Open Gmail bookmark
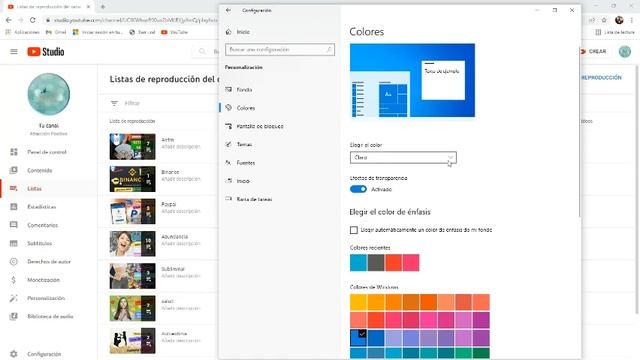The image size is (640, 360). 56,32
